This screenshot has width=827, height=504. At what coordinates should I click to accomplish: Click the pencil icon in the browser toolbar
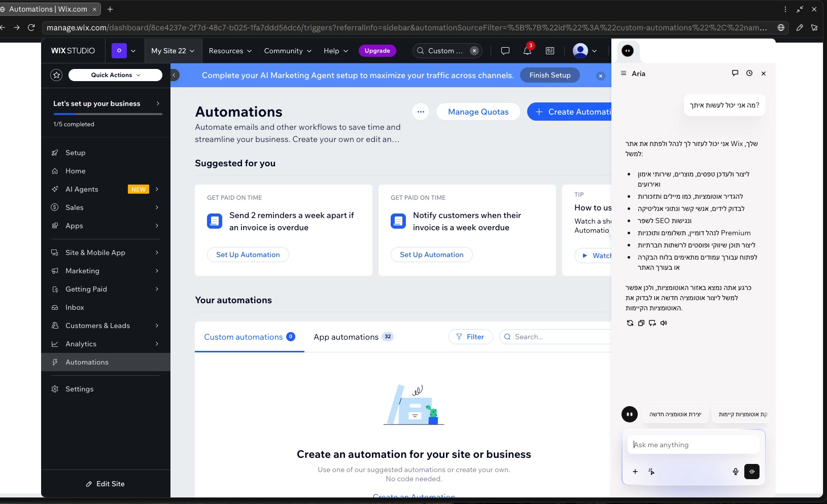pyautogui.click(x=800, y=27)
